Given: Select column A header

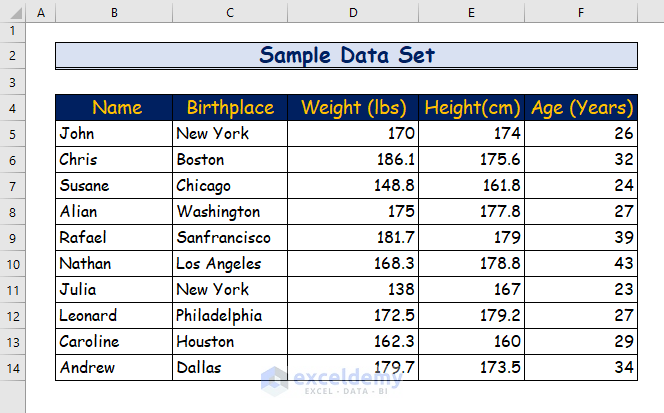Looking at the screenshot, I should 41,12.
